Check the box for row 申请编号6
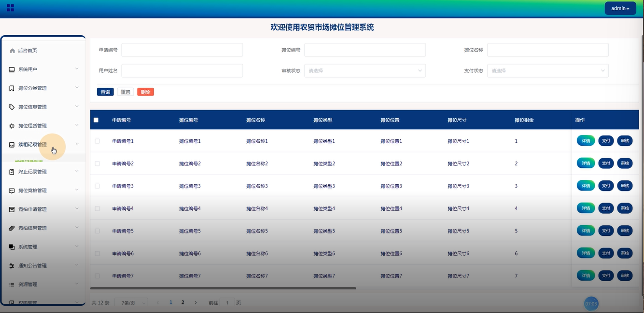 (x=97, y=254)
